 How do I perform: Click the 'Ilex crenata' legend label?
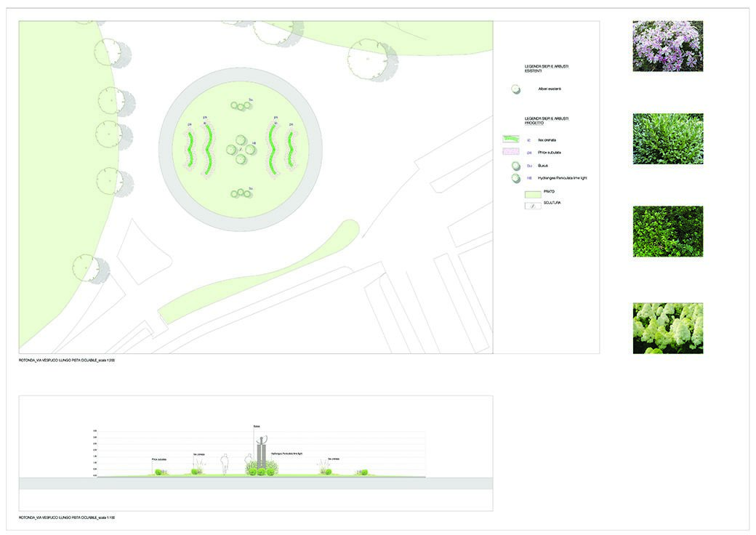pos(547,140)
